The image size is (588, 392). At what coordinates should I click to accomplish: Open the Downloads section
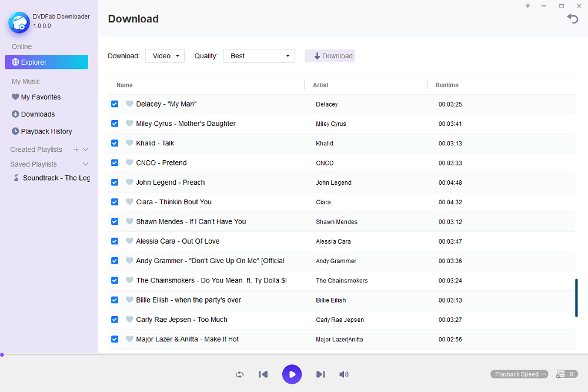(34, 114)
